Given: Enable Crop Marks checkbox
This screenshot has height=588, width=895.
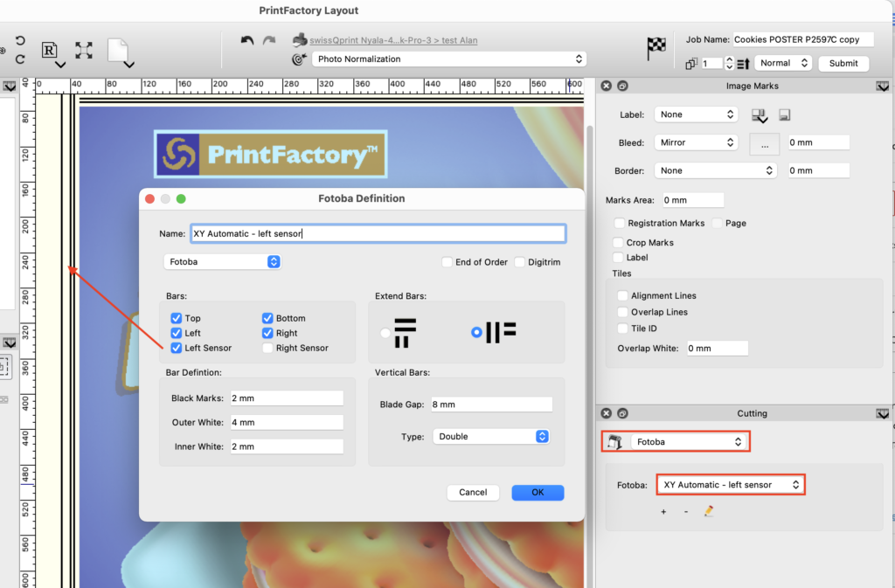Looking at the screenshot, I should click(618, 242).
